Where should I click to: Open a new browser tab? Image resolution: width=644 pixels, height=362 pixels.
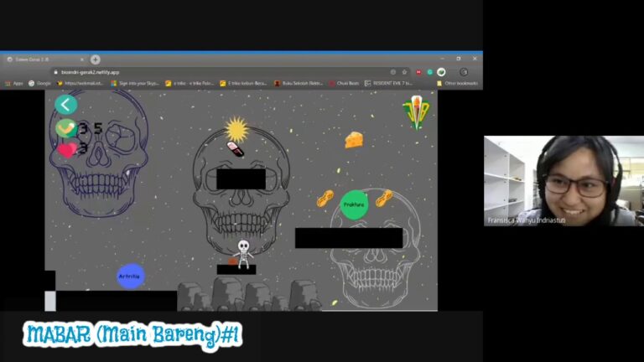96,59
